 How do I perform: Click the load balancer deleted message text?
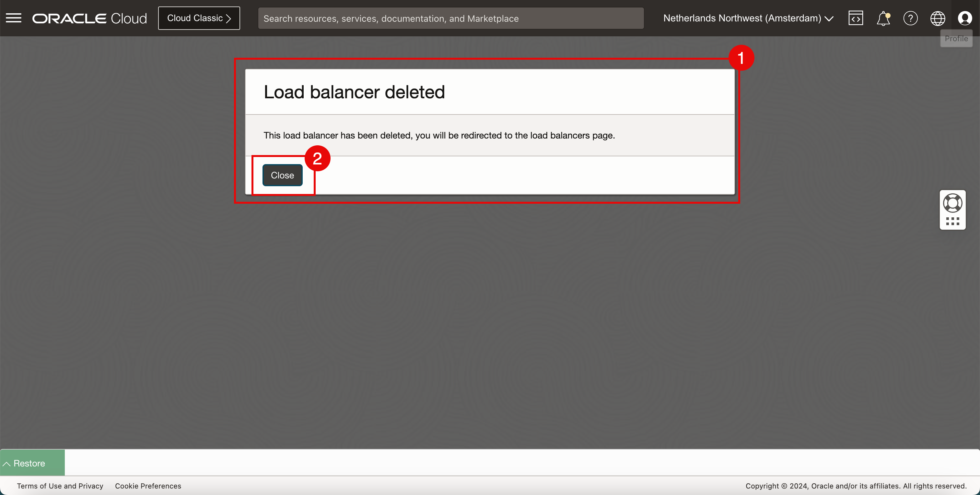tap(439, 136)
